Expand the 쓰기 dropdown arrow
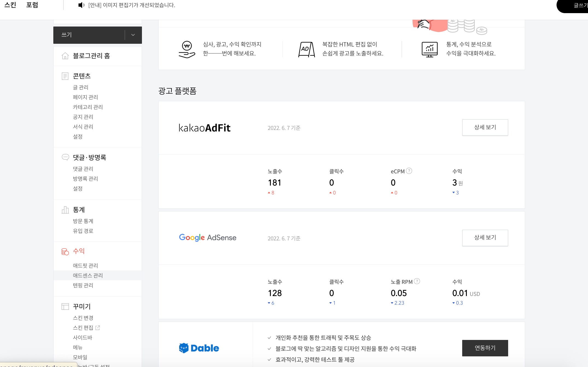Image resolution: width=588 pixels, height=367 pixels. [133, 35]
